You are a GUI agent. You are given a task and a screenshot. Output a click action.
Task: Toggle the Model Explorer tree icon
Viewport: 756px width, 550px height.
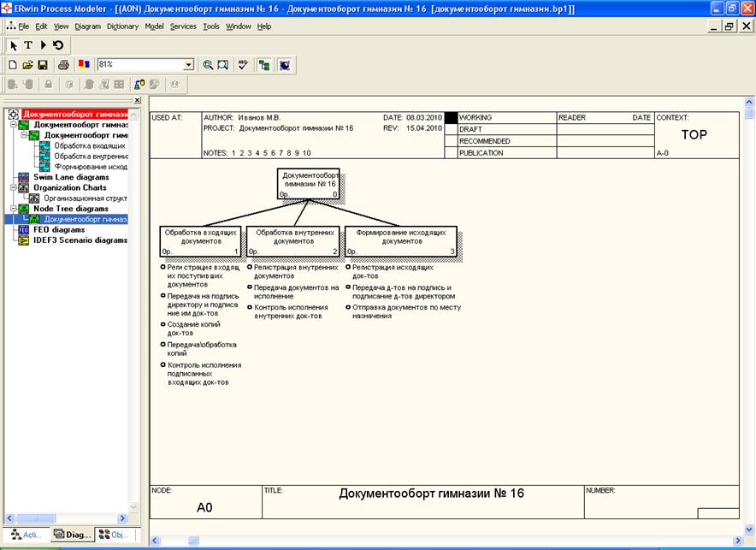264,65
